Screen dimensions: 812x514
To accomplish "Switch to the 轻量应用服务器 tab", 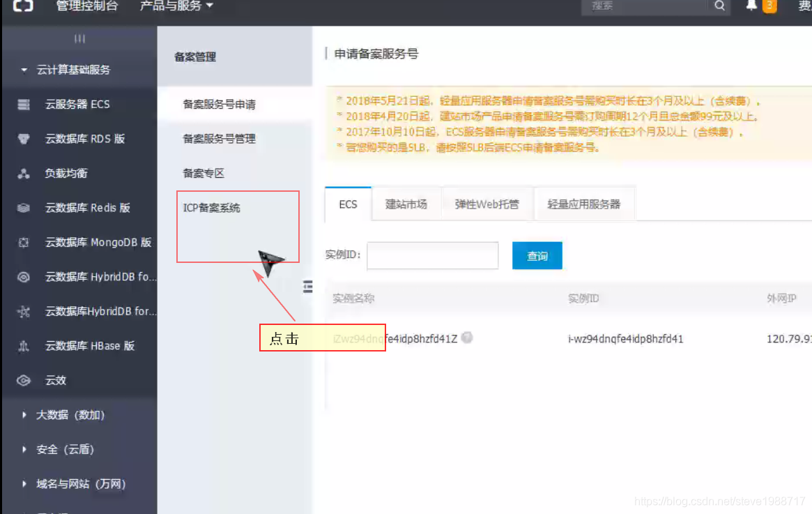I will [583, 204].
